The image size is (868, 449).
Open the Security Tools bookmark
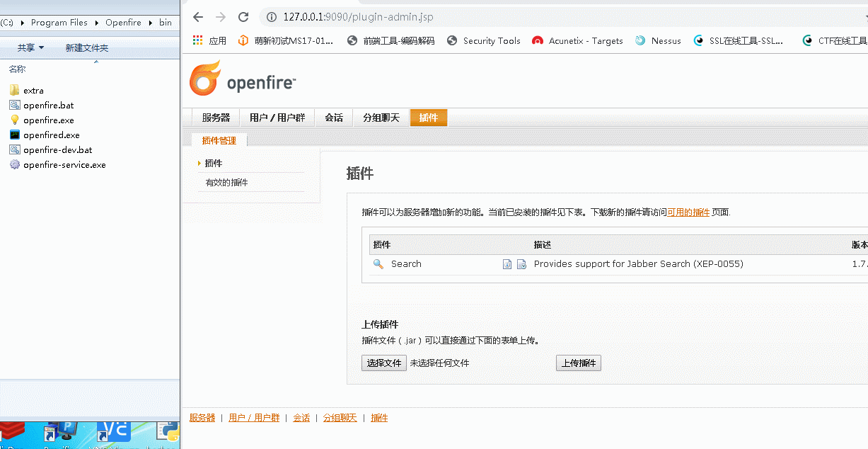[x=484, y=41]
